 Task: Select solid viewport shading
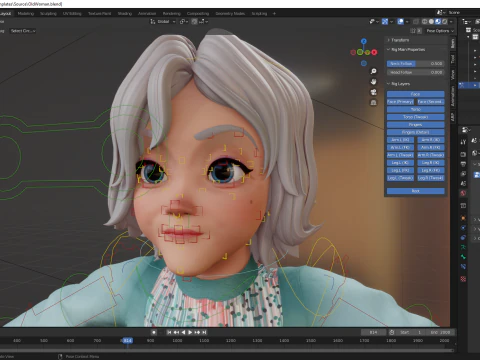(x=431, y=21)
